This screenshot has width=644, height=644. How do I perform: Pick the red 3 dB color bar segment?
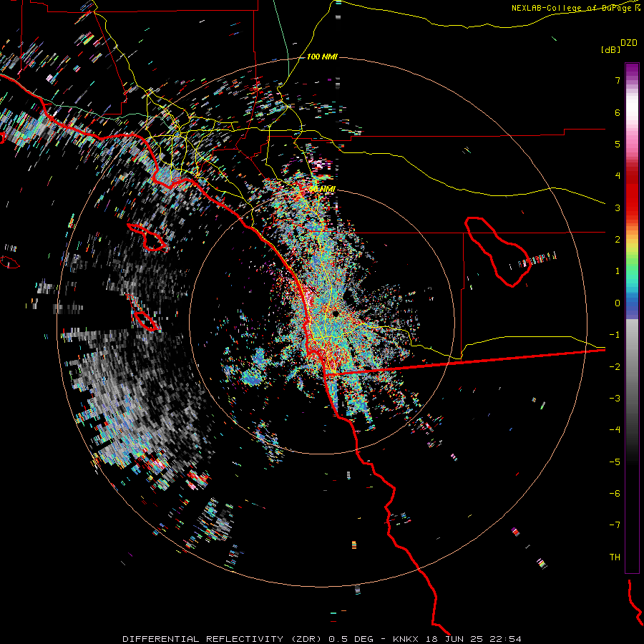tap(632, 208)
